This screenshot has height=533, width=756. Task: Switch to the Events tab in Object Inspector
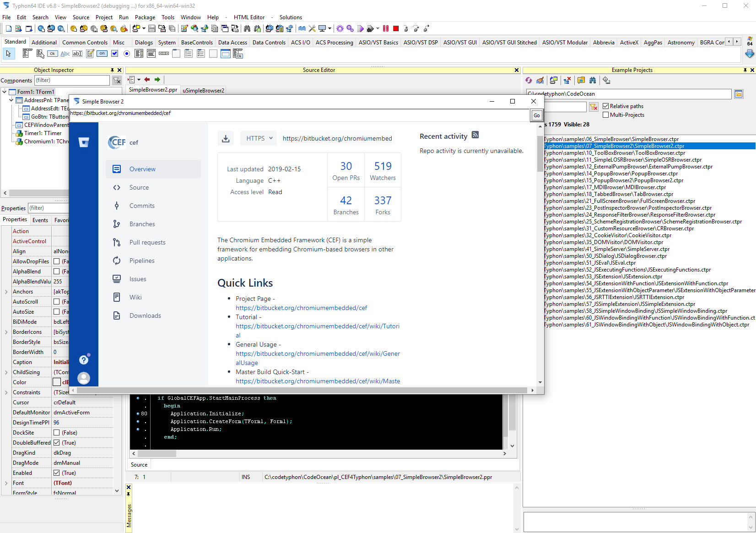click(x=40, y=220)
